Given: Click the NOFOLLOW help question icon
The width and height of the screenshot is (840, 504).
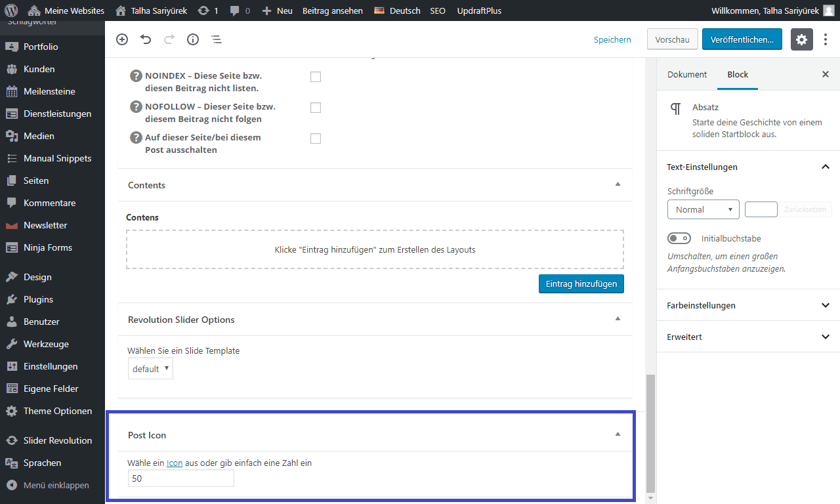Looking at the screenshot, I should 136,106.
